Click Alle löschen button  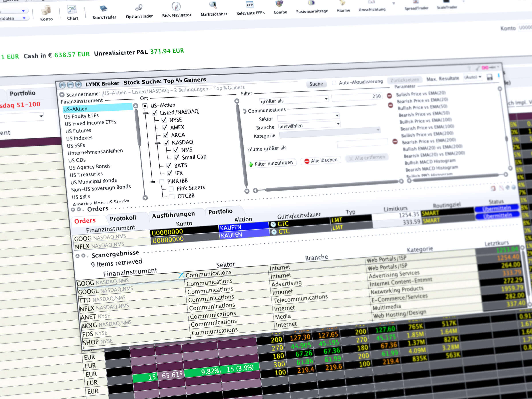[x=321, y=160]
